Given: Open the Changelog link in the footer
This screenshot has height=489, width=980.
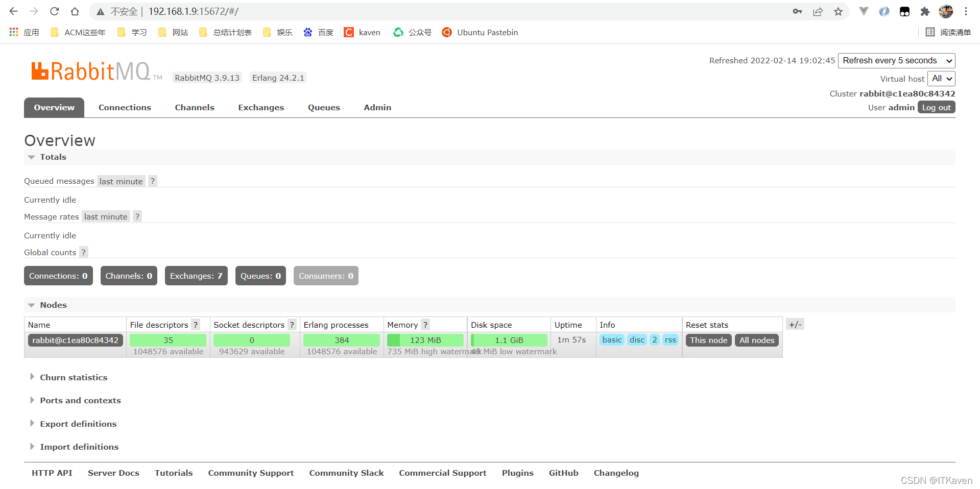Looking at the screenshot, I should [x=616, y=473].
